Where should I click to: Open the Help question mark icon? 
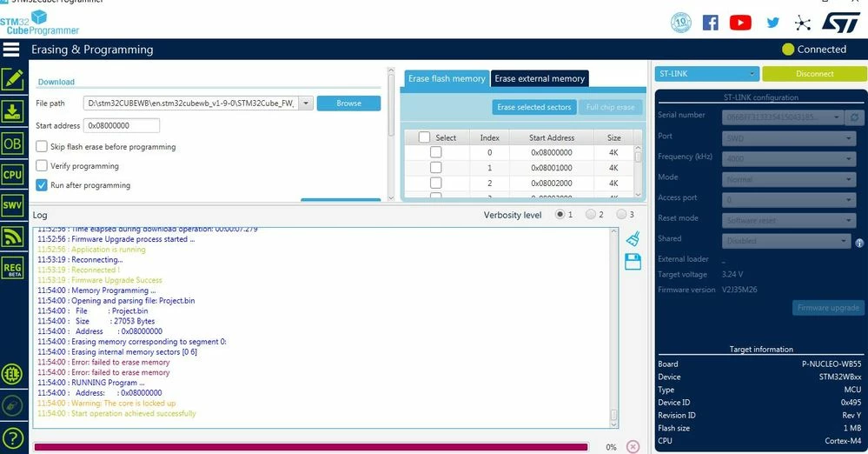[12, 438]
